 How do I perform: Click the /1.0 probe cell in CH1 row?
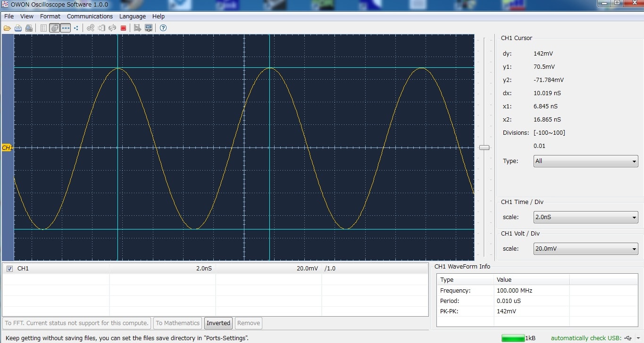[330, 269]
